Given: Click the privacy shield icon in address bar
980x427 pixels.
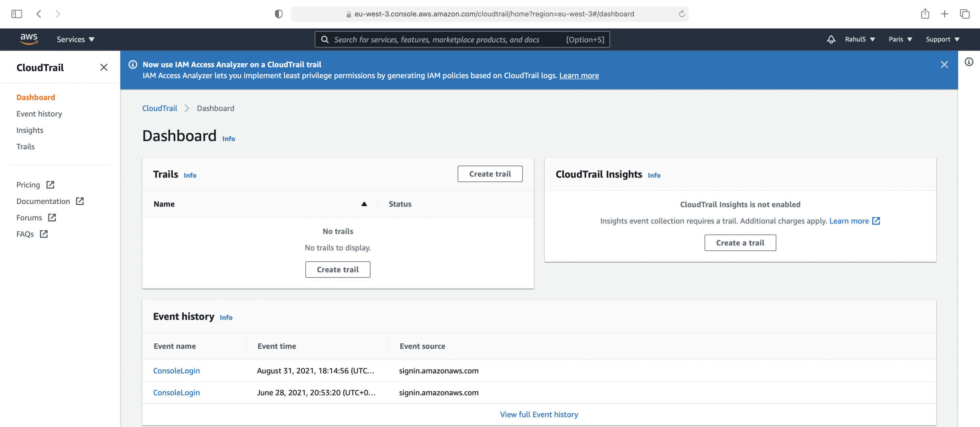Looking at the screenshot, I should click(x=279, y=14).
